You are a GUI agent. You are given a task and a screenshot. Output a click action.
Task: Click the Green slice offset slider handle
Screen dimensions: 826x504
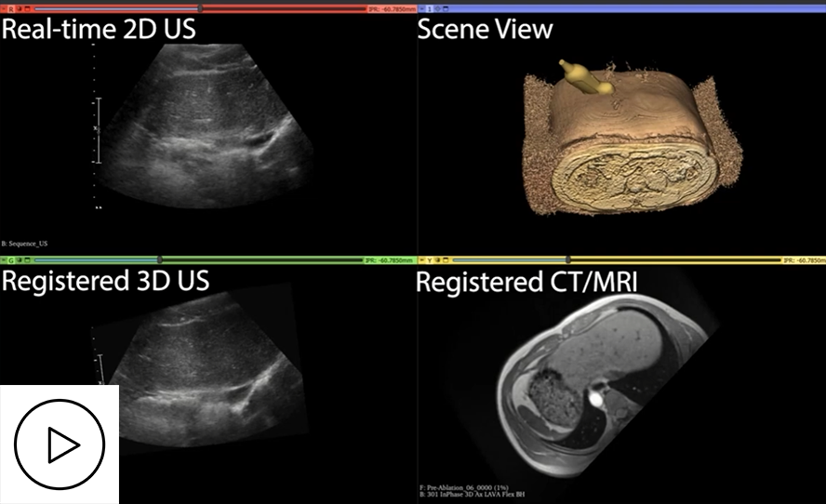(x=160, y=260)
